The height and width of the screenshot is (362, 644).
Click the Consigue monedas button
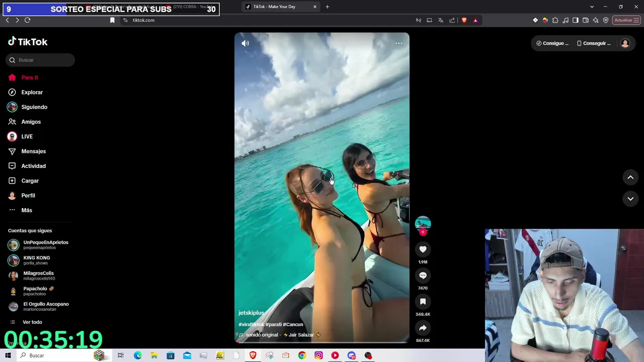[552, 43]
